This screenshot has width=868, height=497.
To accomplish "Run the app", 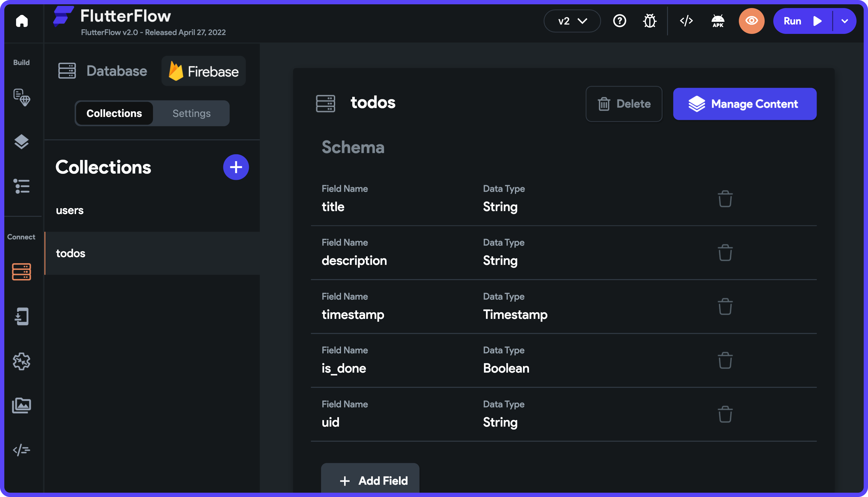I will click(x=802, y=21).
